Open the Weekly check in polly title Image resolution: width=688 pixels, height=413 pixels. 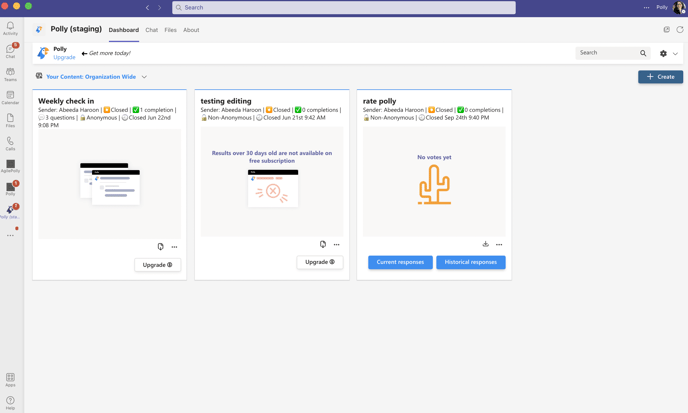click(x=66, y=101)
